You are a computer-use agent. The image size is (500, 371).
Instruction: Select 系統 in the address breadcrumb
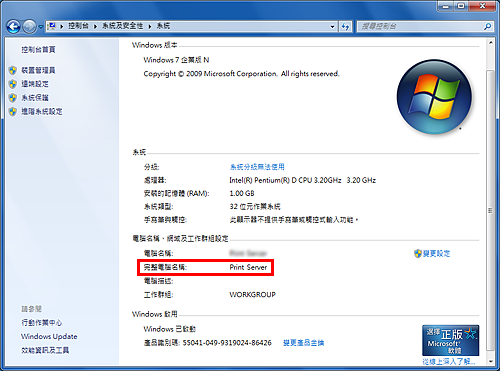(x=163, y=26)
